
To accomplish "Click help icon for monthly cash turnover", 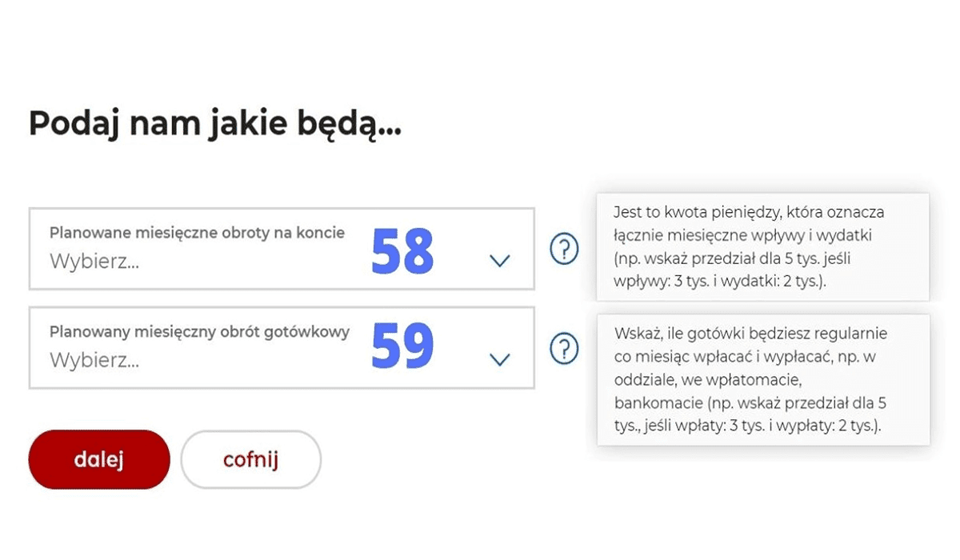I will click(564, 349).
